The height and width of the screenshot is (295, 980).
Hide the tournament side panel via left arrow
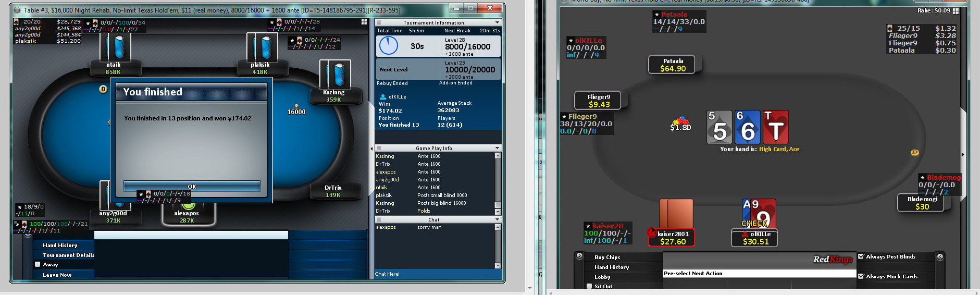(x=371, y=149)
